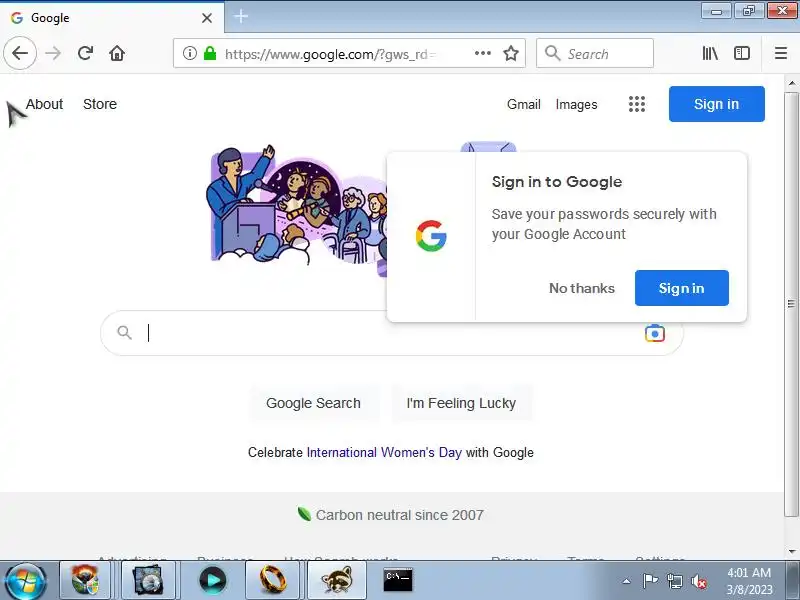Screen dimensions: 800x600
Task: Click the taskbar clock 4:01 AM
Action: pos(749,572)
